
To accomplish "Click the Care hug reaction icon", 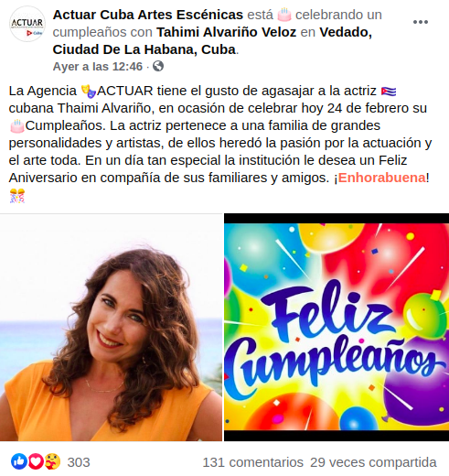I will tap(53, 461).
